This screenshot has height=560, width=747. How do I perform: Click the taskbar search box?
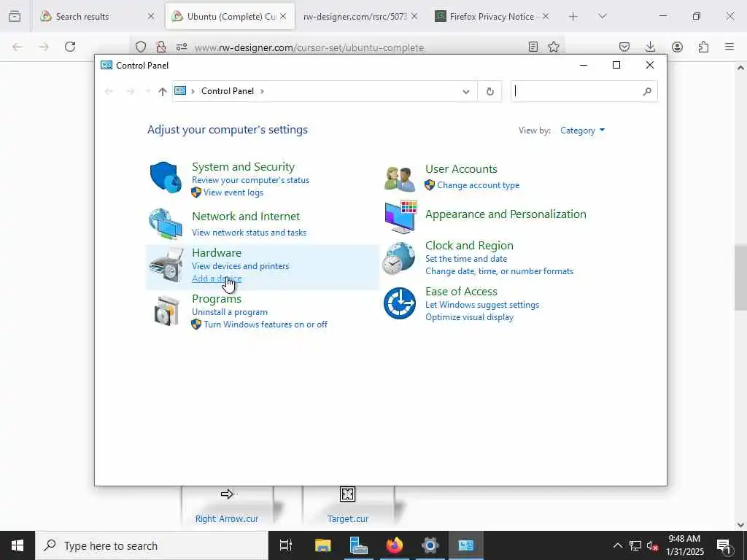pos(152,545)
